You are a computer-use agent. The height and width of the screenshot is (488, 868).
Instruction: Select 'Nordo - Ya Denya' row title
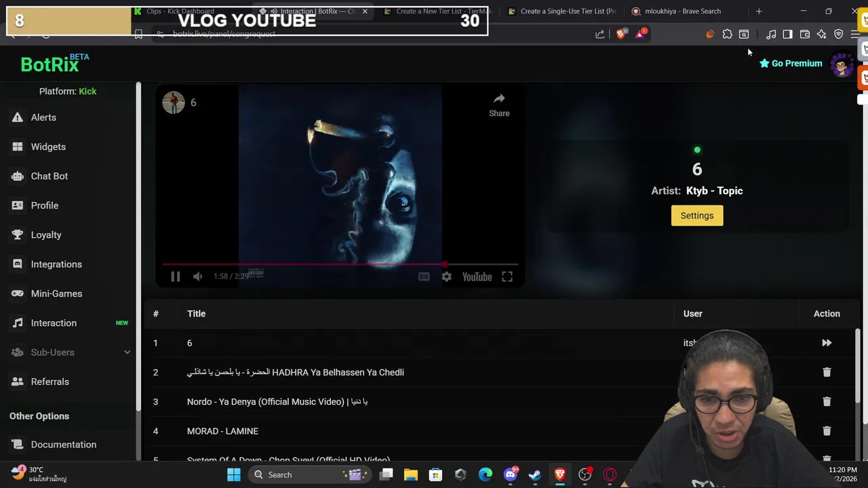(277, 402)
